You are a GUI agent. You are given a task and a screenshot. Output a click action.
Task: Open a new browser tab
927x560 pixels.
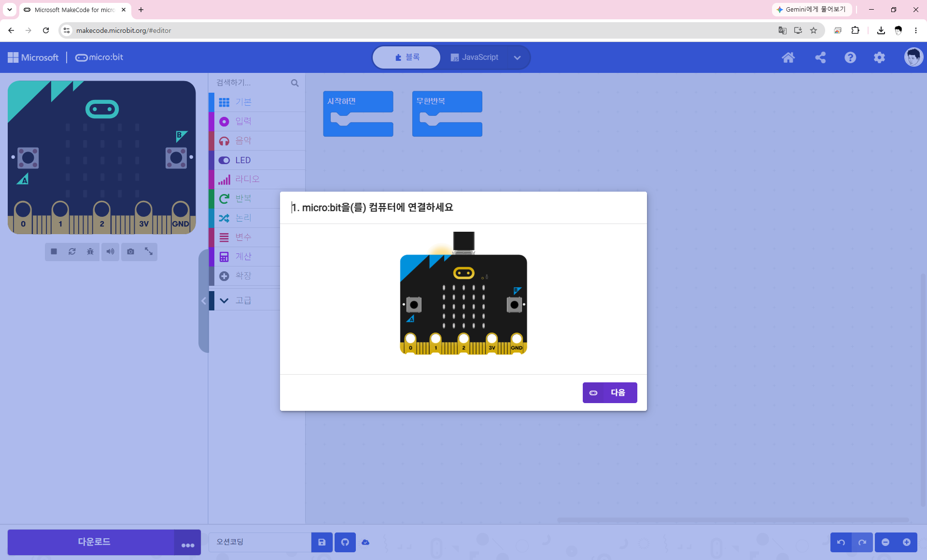click(141, 10)
